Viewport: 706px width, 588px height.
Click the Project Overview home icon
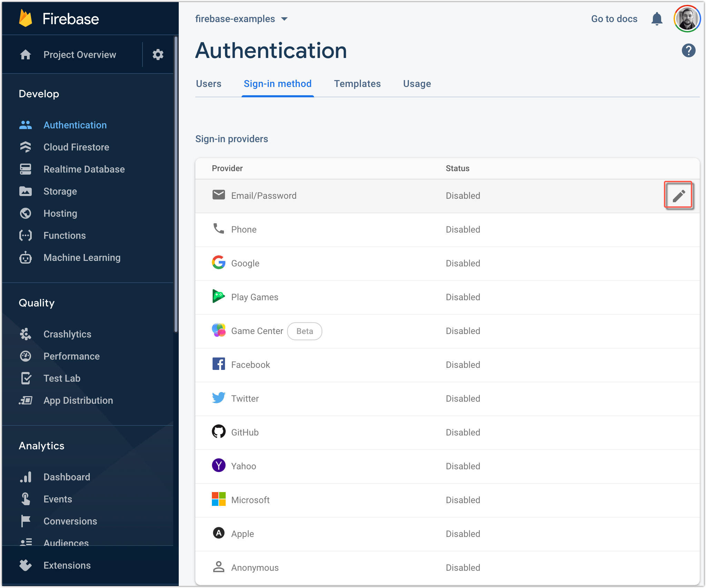(26, 55)
